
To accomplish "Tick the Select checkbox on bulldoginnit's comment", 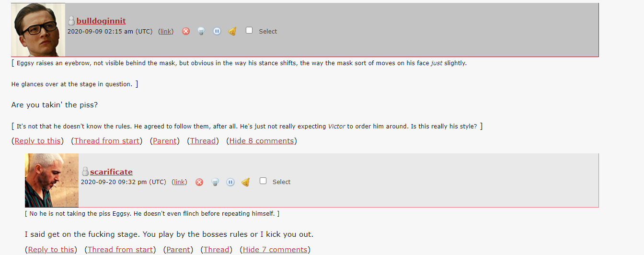I will (x=249, y=30).
